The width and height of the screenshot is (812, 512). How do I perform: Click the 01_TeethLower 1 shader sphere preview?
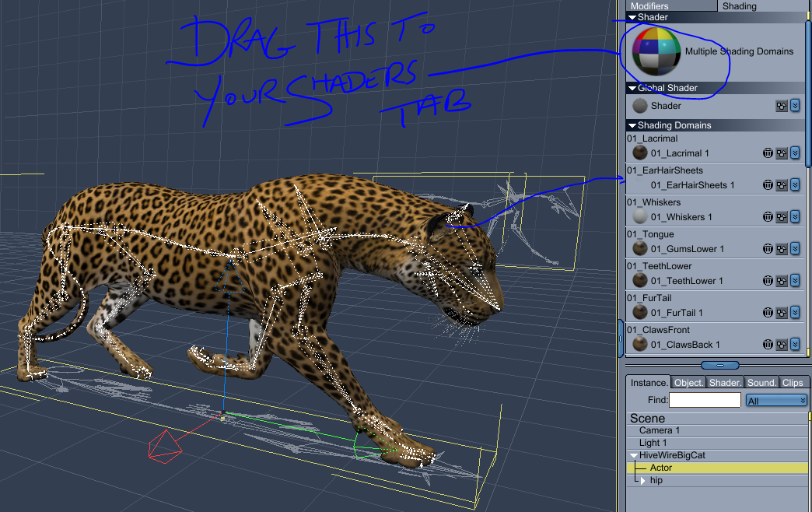click(x=639, y=281)
